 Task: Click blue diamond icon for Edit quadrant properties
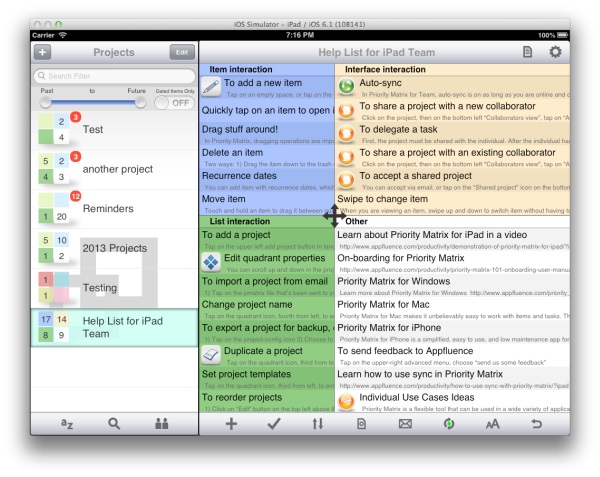click(211, 262)
